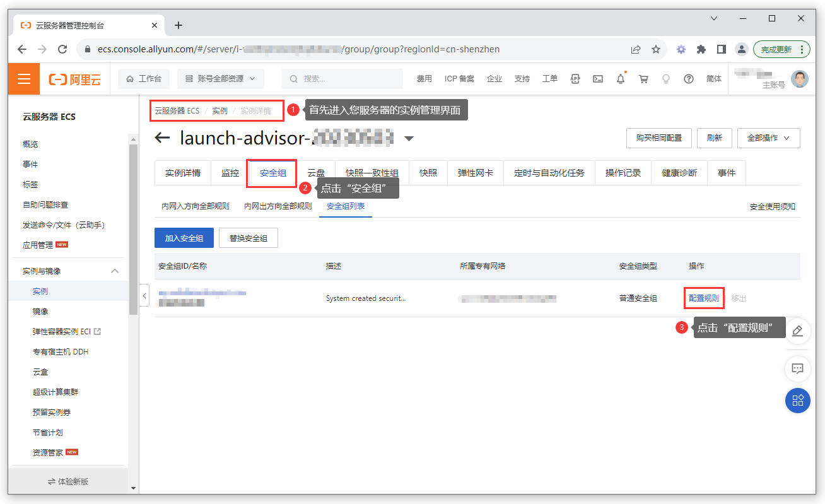Screen dimensions: 825x504
Task: Open the orange hamburger product menu
Action: tap(23, 79)
